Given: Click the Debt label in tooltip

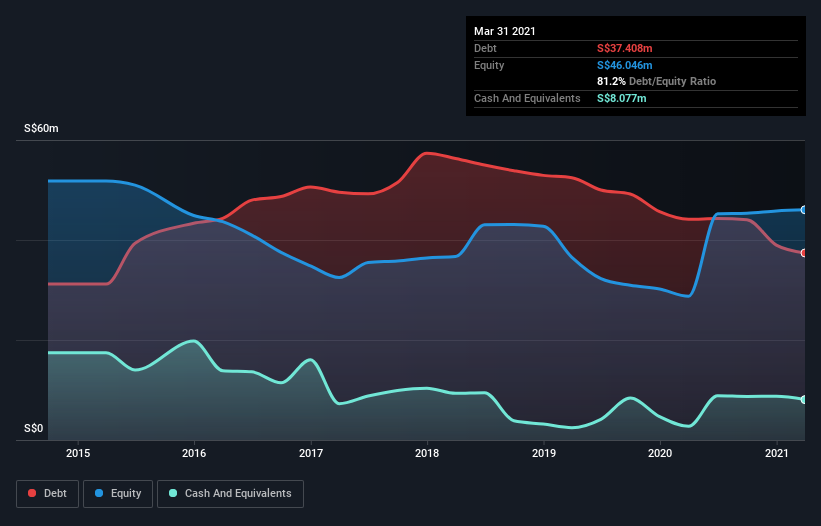Looking at the screenshot, I should [485, 48].
